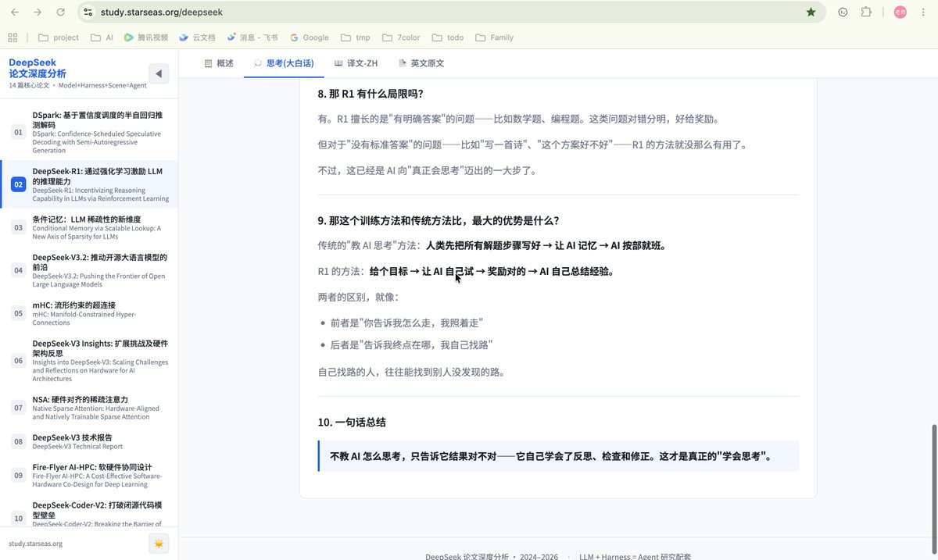Viewport: 938px width, 560px height.
Task: Collapse sidebar with the triangle button
Action: coord(159,73)
